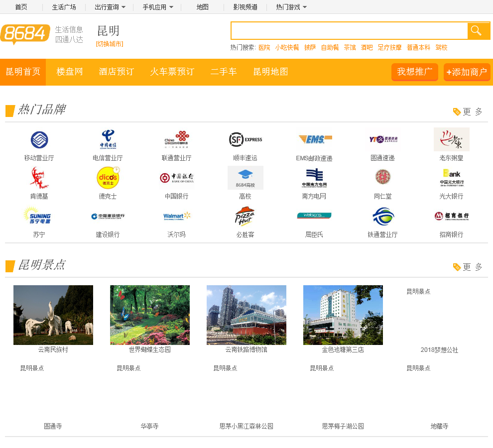Screen dimensions: 493x448
Task: Open the 金色池塘第三店 building photo
Action: (343, 315)
